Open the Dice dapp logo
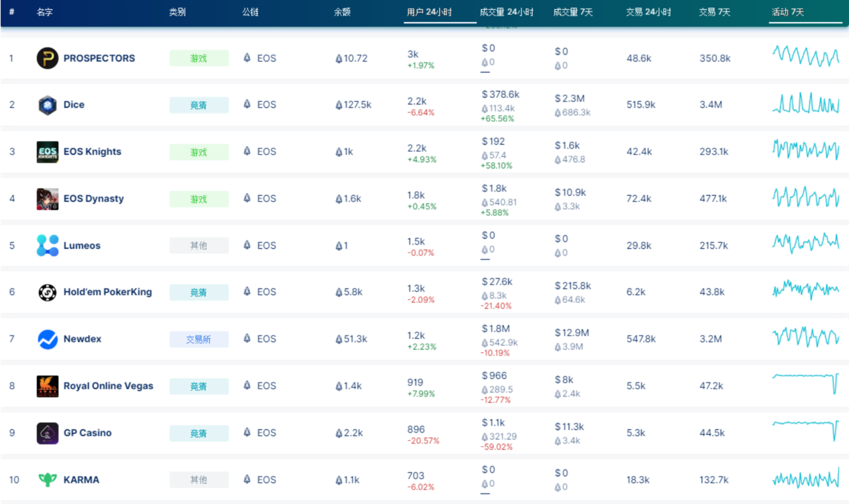The height and width of the screenshot is (504, 849). (47, 105)
